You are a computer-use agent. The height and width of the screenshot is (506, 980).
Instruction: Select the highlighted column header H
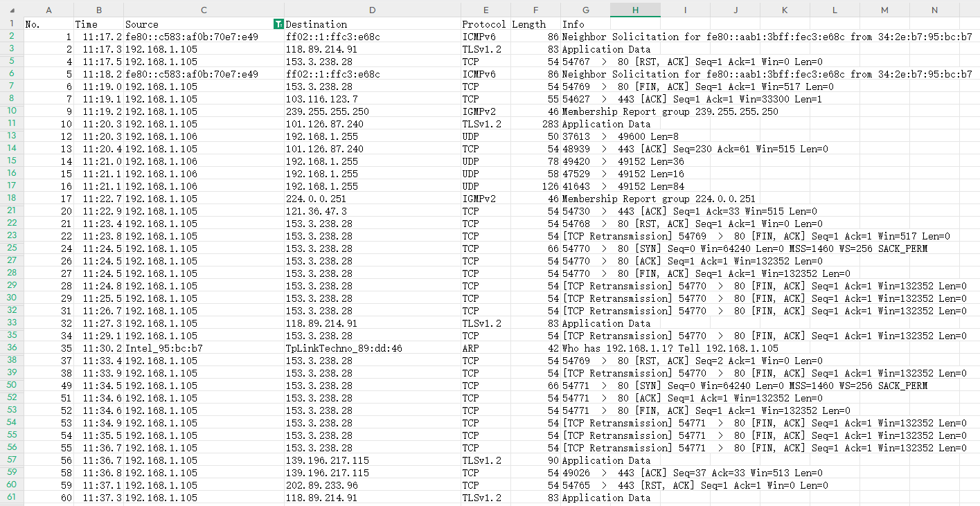[635, 10]
